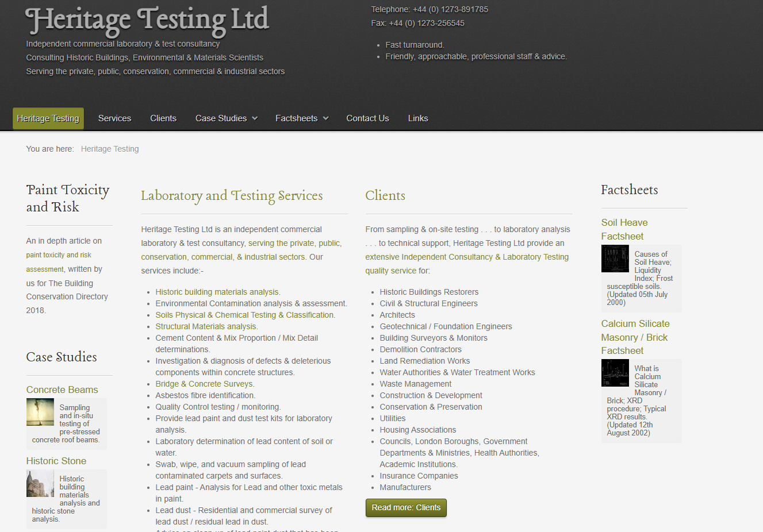The width and height of the screenshot is (763, 532).
Task: Open the Concrete Beams thumbnail image
Action: click(x=40, y=412)
